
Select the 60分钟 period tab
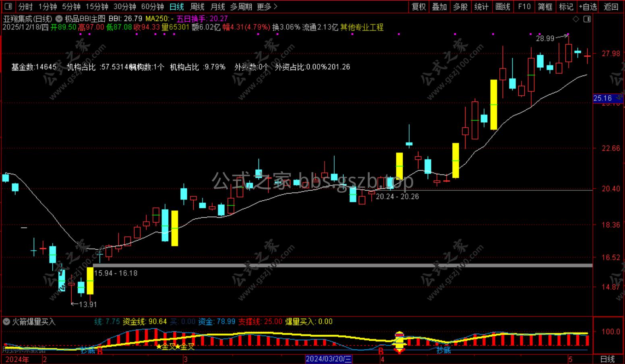click(x=153, y=7)
